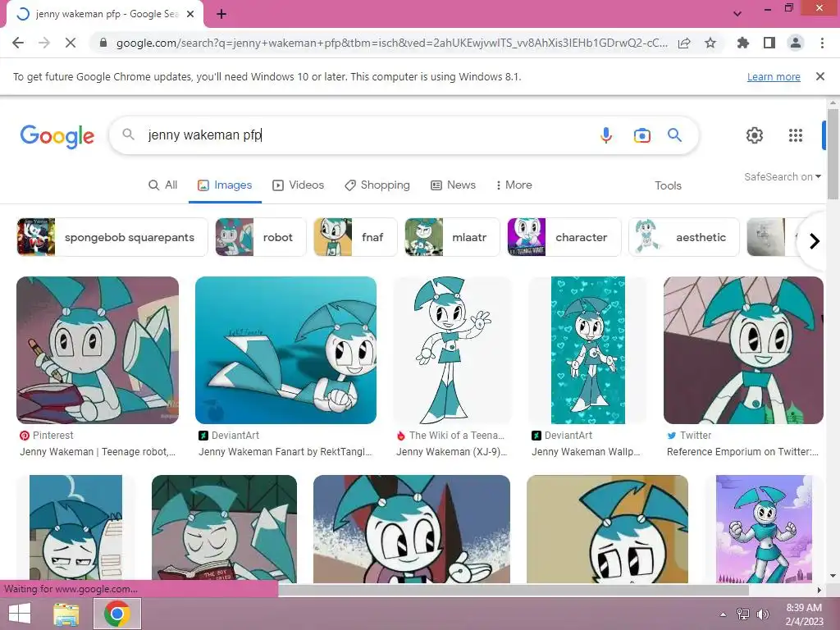Image resolution: width=840 pixels, height=630 pixels.
Task: Open Jenny Wakeman (XJ-9) wiki link
Action: pyautogui.click(x=452, y=452)
